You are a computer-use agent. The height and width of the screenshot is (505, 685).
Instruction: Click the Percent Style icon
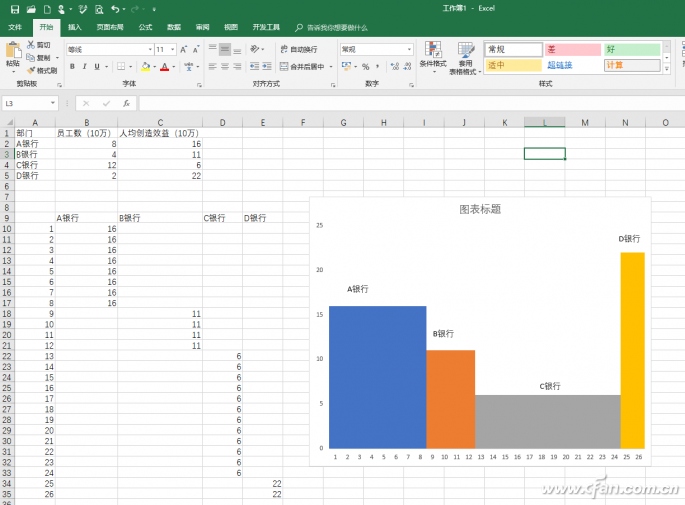[x=366, y=66]
